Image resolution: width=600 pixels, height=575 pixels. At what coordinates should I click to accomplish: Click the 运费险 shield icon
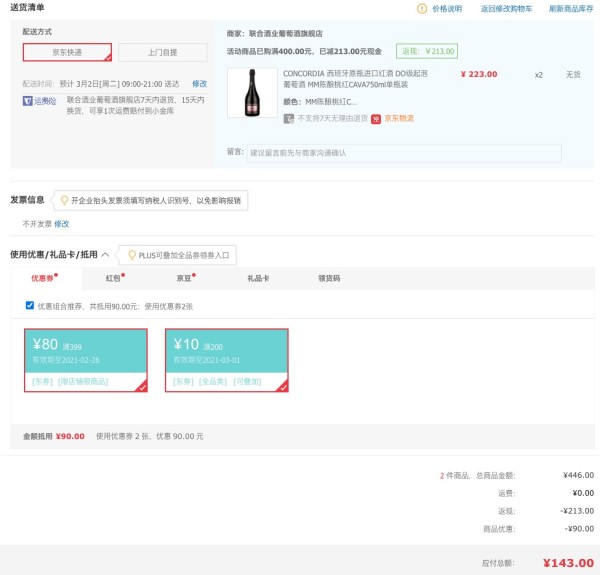[28, 101]
